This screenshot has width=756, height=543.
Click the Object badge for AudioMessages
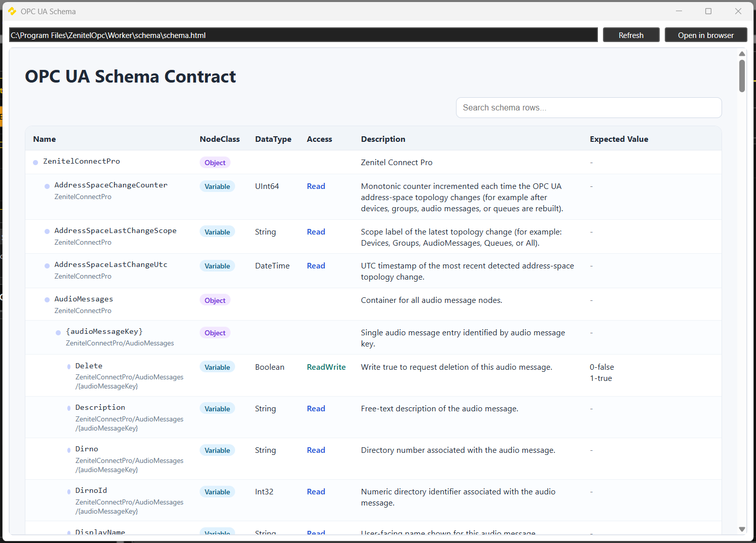(x=215, y=300)
